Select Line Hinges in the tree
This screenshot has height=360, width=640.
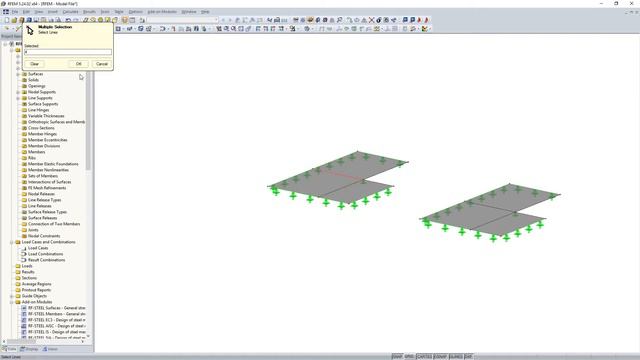(38, 110)
